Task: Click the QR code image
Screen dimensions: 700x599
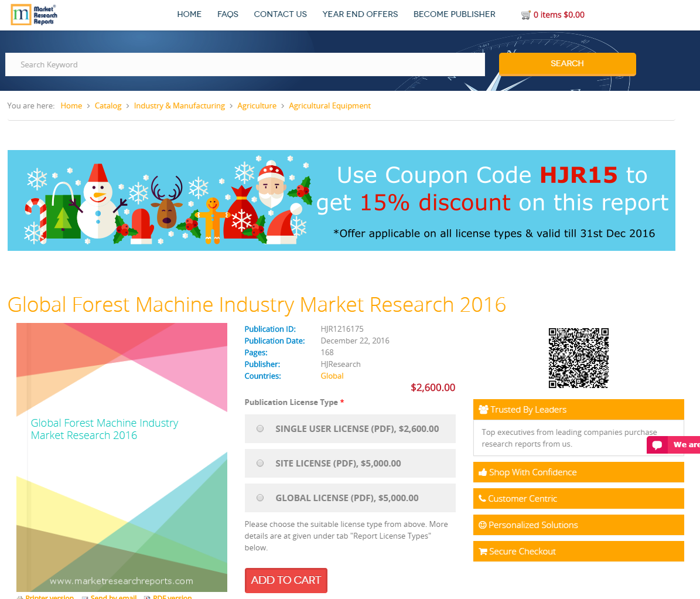Action: point(578,358)
